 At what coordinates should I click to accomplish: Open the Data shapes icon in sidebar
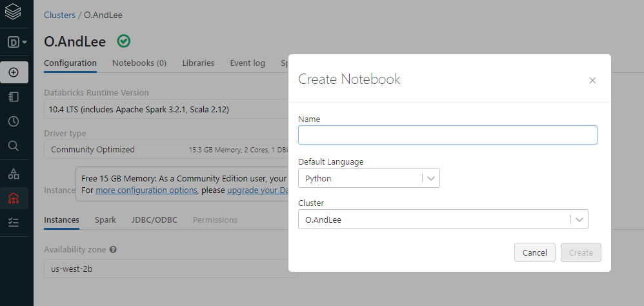tap(14, 174)
